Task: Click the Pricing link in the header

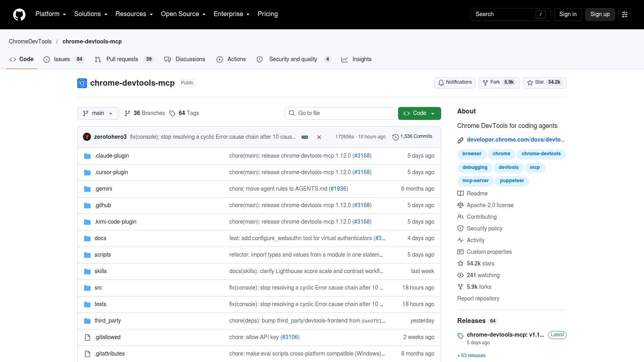Action: [x=268, y=14]
